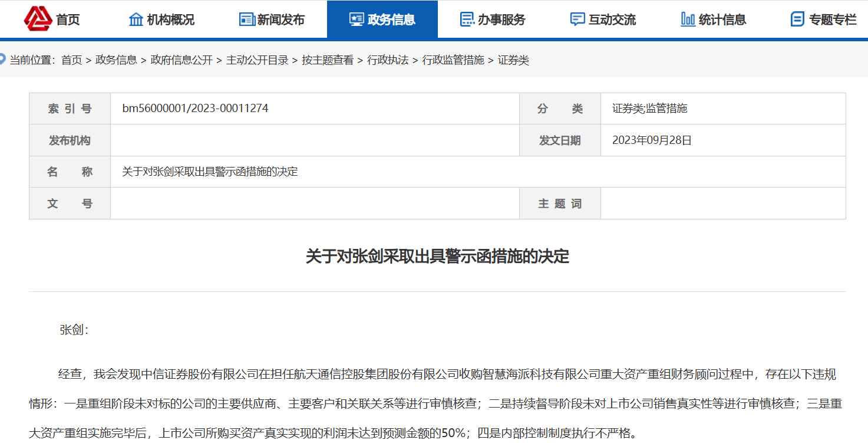Click the 当前位置 label text
This screenshot has height=443, width=868.
(x=32, y=60)
